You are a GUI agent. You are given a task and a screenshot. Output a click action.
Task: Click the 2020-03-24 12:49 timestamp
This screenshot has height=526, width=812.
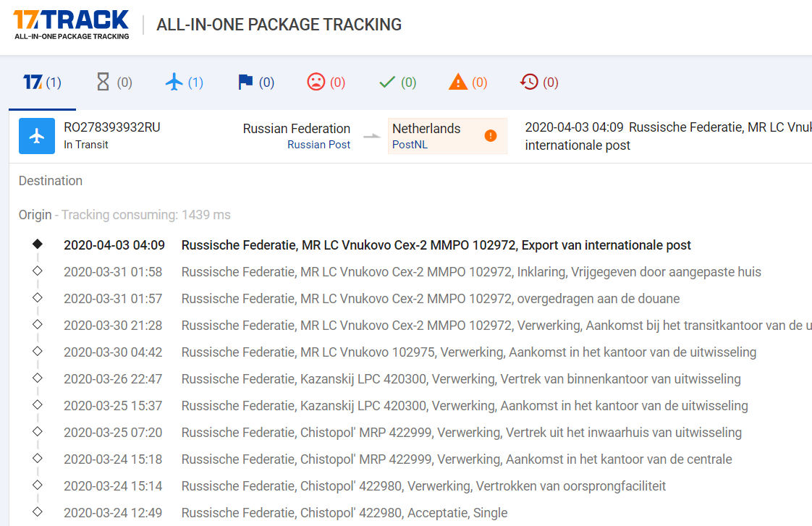click(113, 513)
